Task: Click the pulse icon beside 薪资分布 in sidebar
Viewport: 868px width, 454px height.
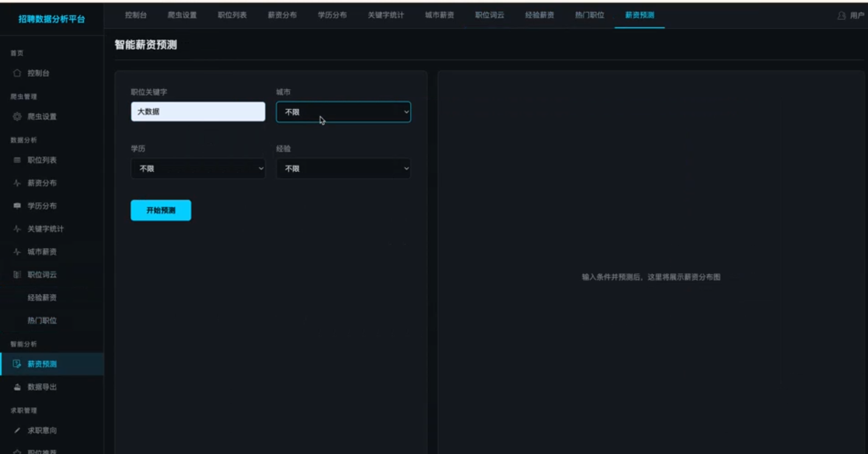Action: click(x=17, y=183)
